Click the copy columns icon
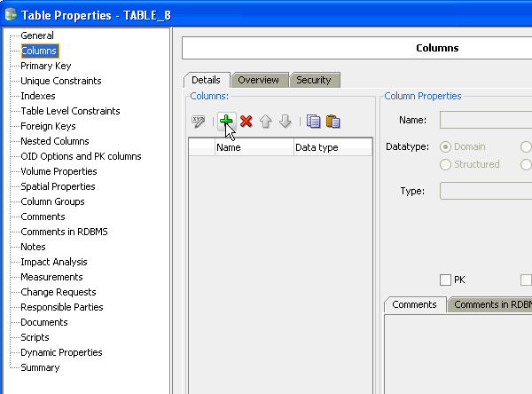The width and height of the screenshot is (532, 394). (x=313, y=122)
